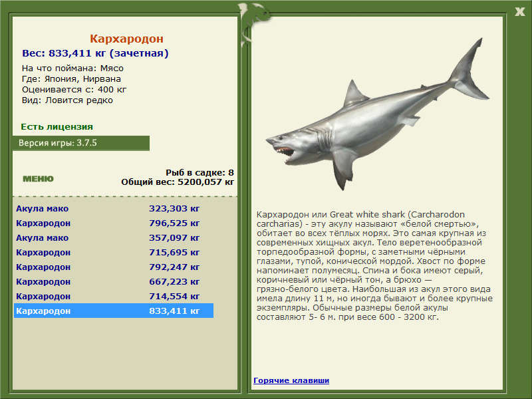Select Кархародон 715,695 кг row
The image size is (532, 399).
tap(114, 252)
